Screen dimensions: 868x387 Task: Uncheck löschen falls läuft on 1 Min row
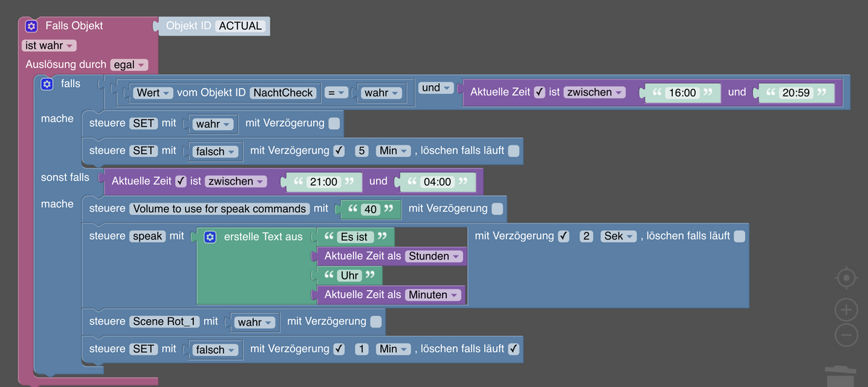coord(514,349)
